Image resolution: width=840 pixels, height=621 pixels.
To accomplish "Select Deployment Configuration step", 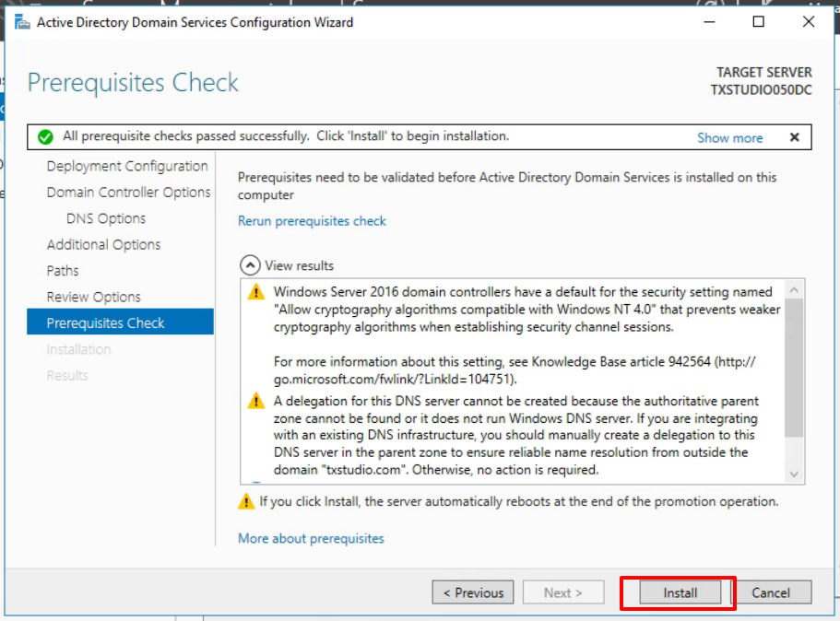I will pos(127,166).
